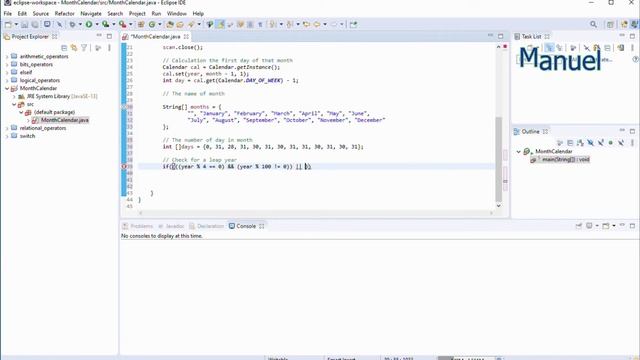Open the Outline view menu dots

tap(632, 142)
